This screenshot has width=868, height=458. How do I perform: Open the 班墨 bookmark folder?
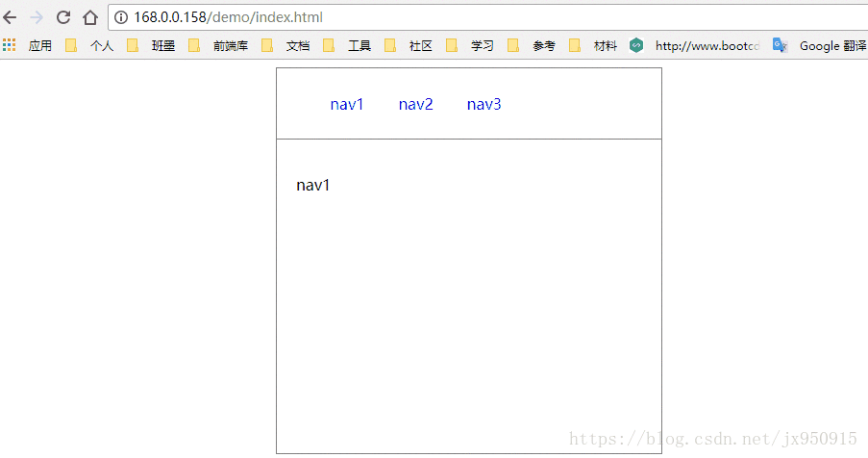151,45
